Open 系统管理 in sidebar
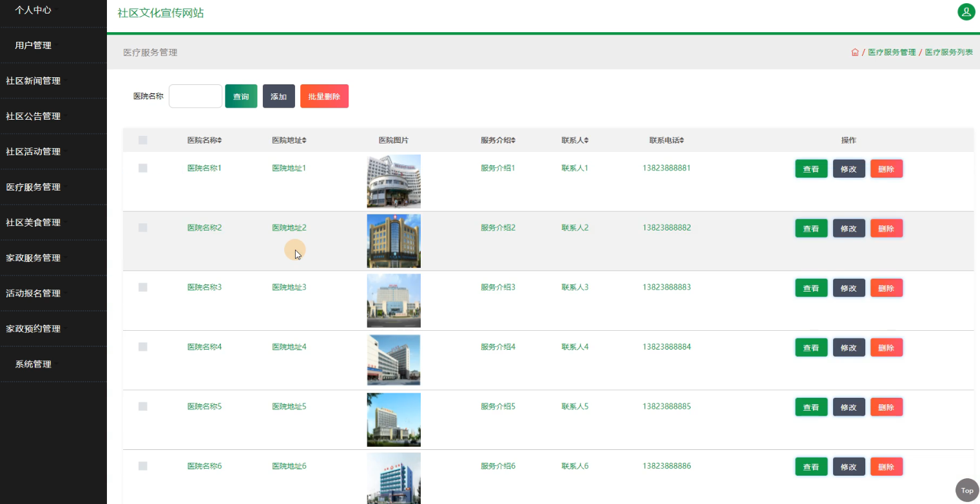Screen dimensions: 980x504 coord(53,364)
